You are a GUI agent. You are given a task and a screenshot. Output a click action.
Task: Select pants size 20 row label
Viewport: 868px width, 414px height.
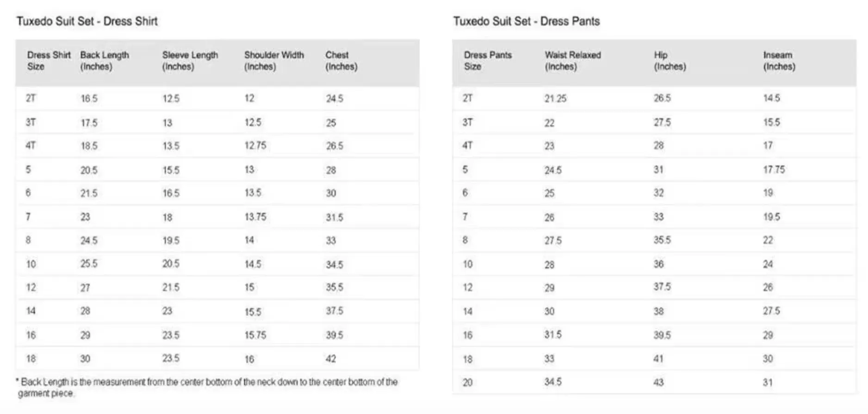(x=468, y=383)
